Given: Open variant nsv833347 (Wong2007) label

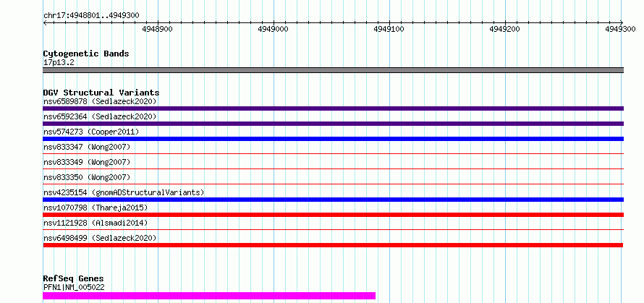Looking at the screenshot, I should point(87,147).
